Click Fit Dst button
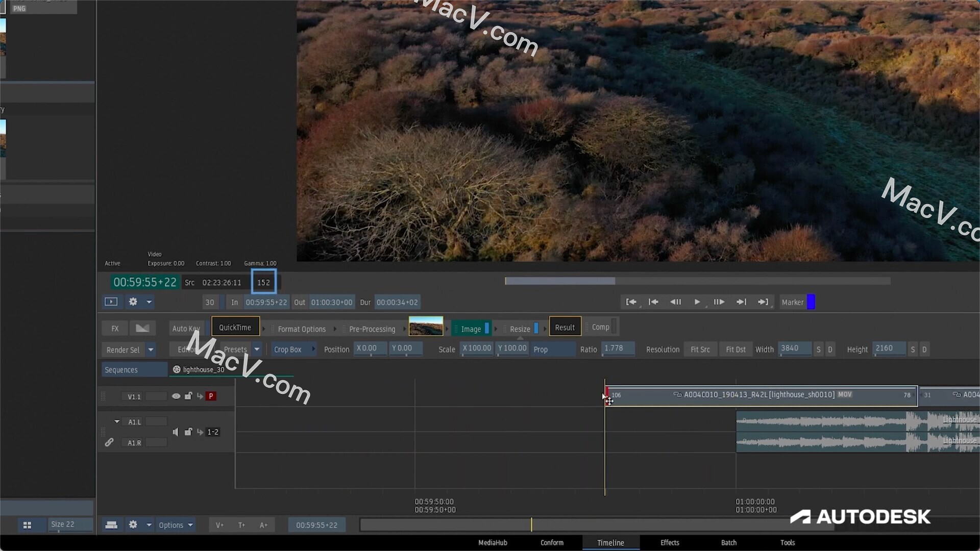This screenshot has width=980, height=551. click(736, 349)
